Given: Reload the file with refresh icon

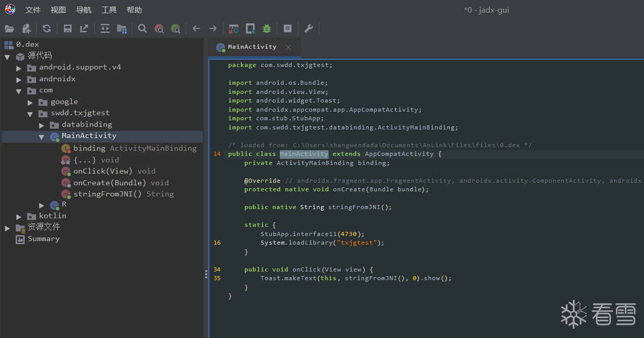Looking at the screenshot, I should tap(47, 29).
